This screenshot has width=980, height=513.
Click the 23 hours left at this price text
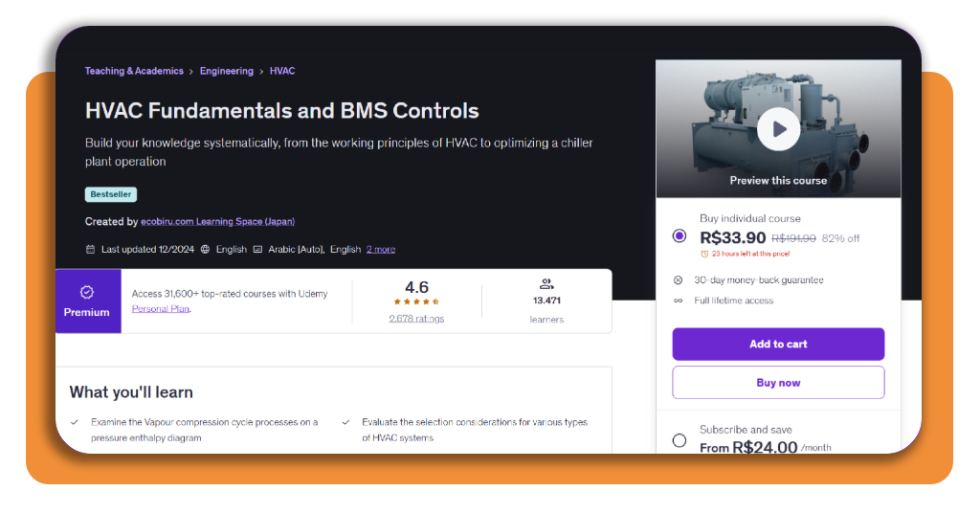click(750, 255)
